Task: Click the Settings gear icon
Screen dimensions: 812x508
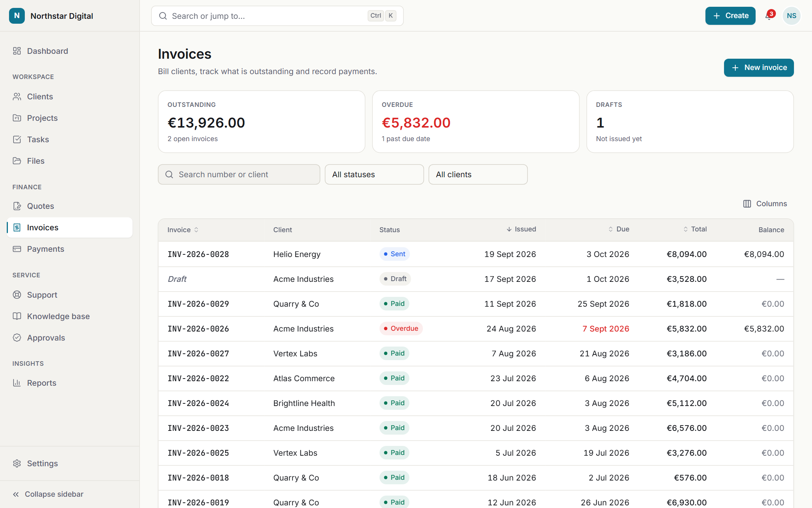Action: pyautogui.click(x=17, y=463)
